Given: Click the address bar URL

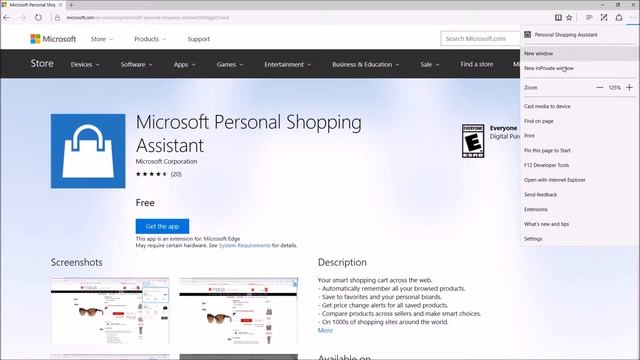Looking at the screenshot, I should click(147, 18).
